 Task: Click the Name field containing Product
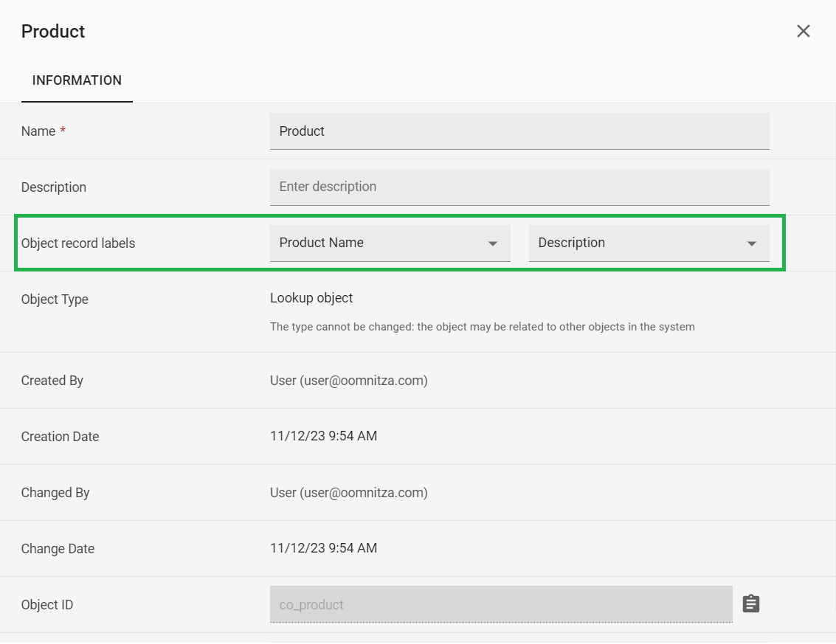[519, 131]
